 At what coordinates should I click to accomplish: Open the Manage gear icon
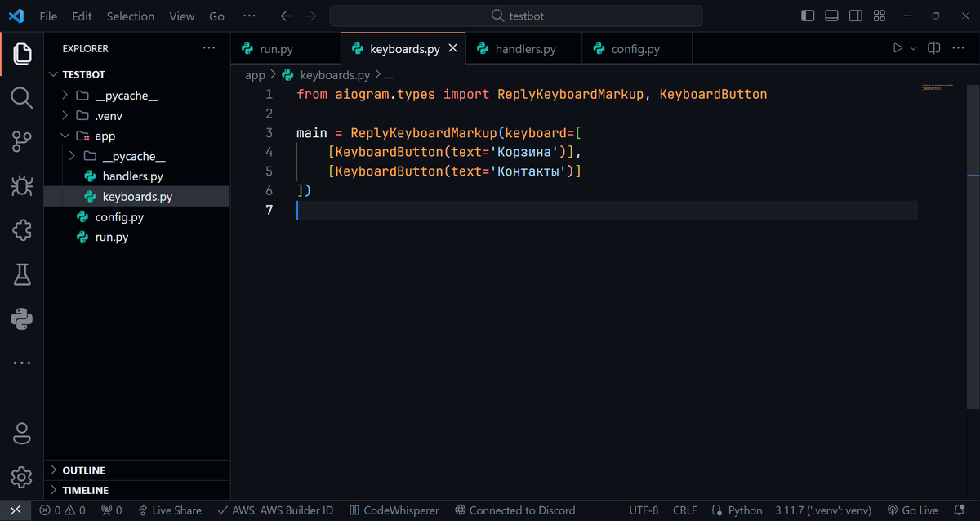(x=22, y=477)
